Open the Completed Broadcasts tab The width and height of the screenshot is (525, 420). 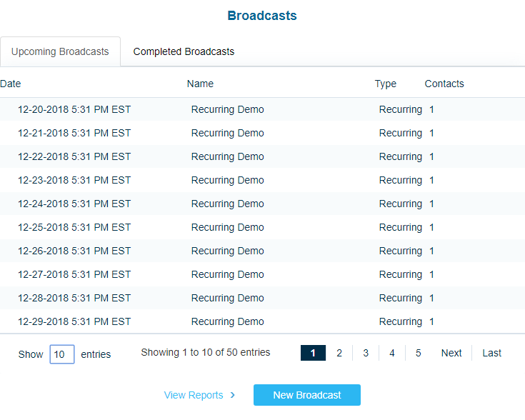[x=184, y=51]
